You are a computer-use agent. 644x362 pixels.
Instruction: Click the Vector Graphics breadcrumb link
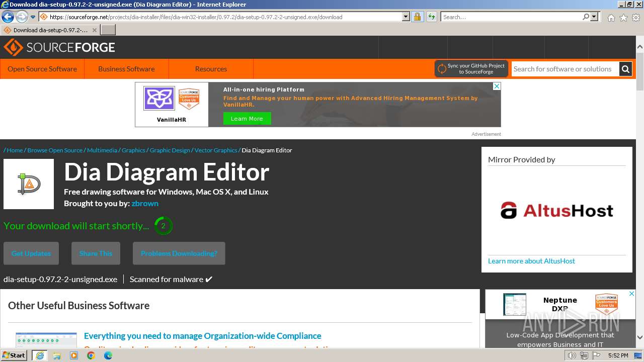click(x=216, y=150)
